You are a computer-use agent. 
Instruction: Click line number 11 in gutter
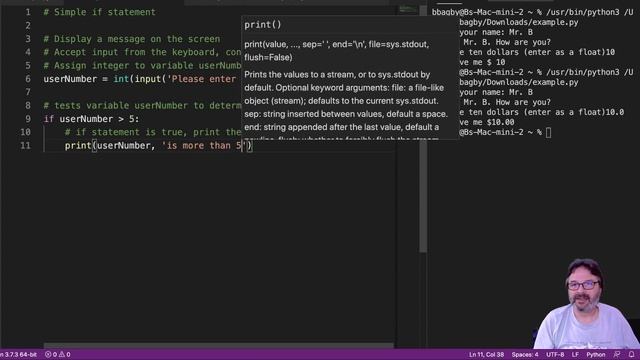click(x=25, y=145)
